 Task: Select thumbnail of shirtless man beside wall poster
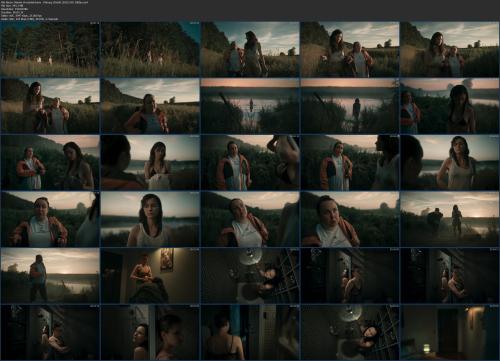click(150, 275)
